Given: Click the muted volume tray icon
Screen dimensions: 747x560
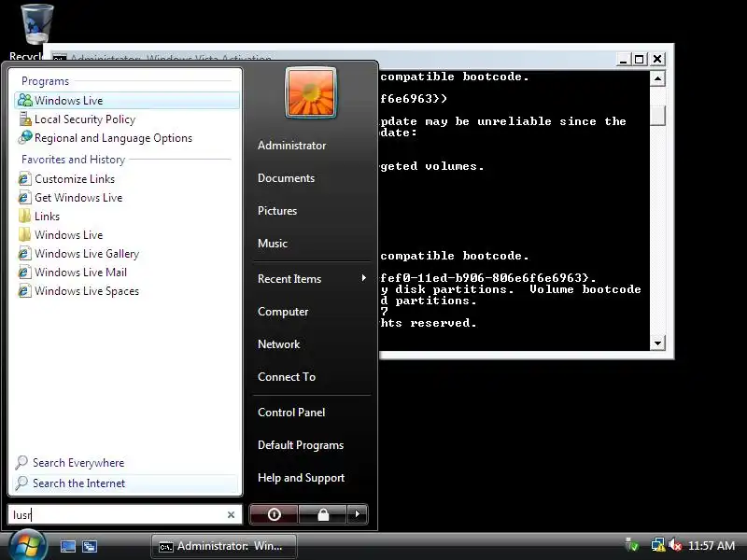Looking at the screenshot, I should (674, 545).
